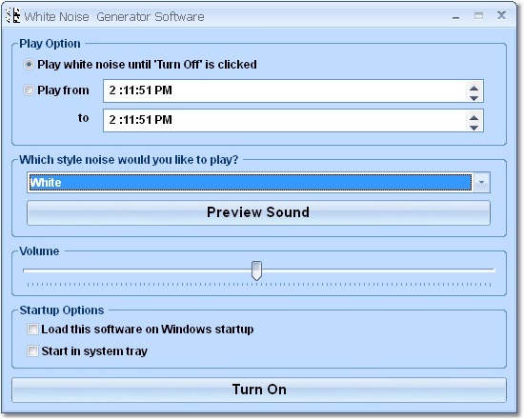Select the 'Play from' radio button
This screenshot has width=524, height=420.
30,90
